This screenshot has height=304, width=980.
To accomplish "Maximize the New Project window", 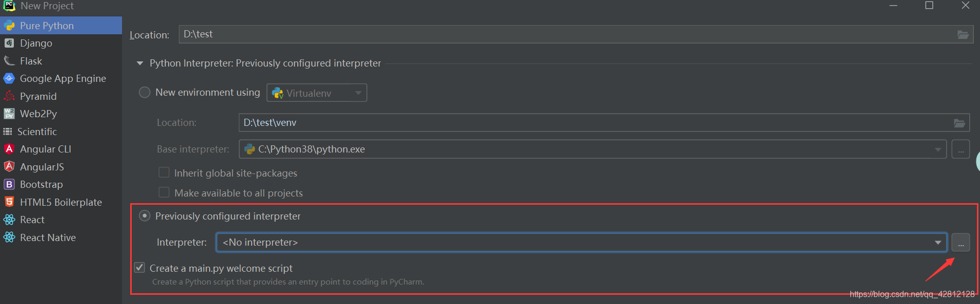I will pos(929,6).
